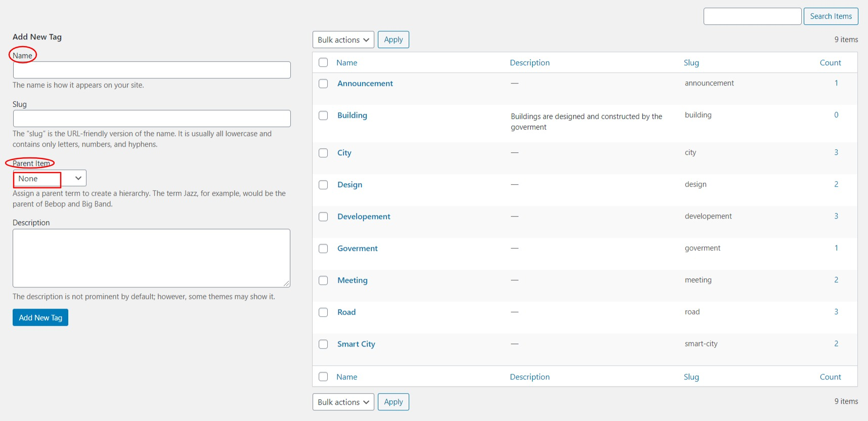Screen dimensions: 868x421
Task: Click the Add New Tag button
Action: (x=40, y=318)
